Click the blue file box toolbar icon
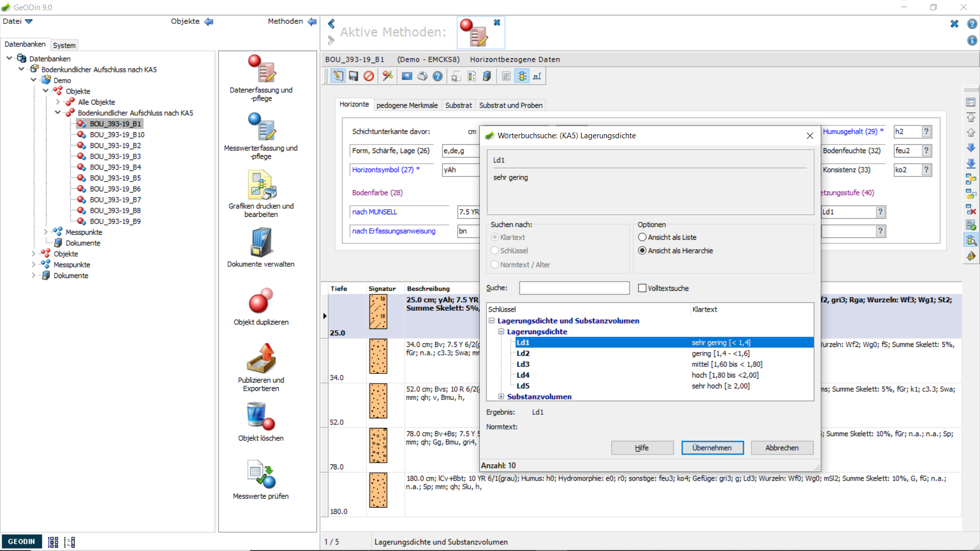Screen dimensions: 980x551 click(487, 76)
